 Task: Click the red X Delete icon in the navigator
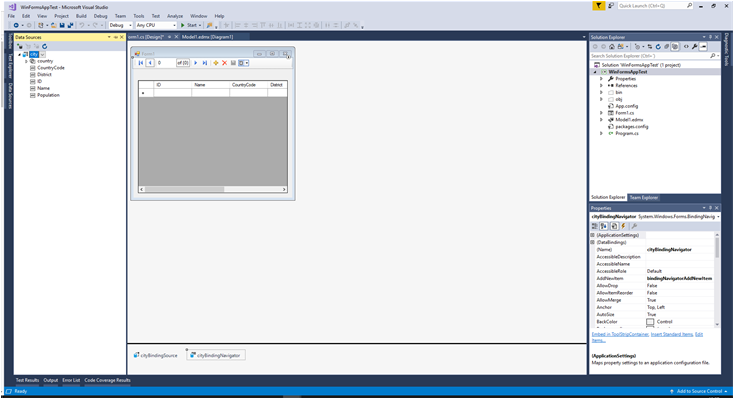click(x=225, y=63)
